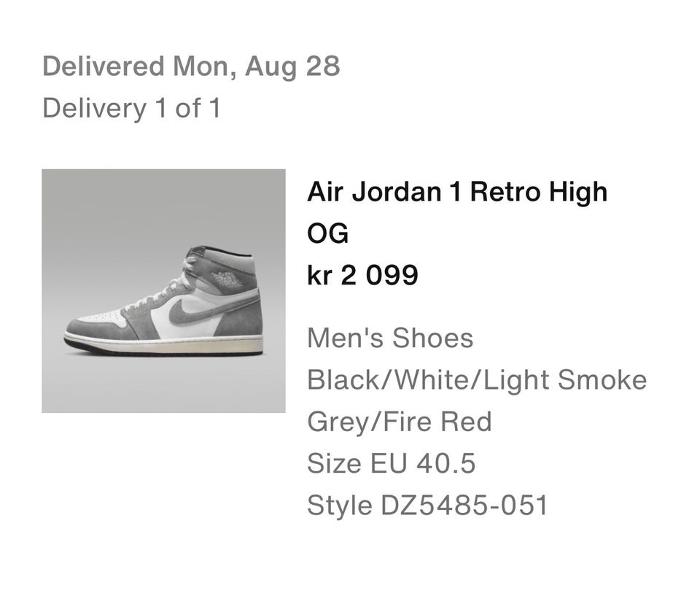Click the Delivery 1 of 1 label
Image resolution: width=700 pixels, height=596 pixels.
pyautogui.click(x=132, y=108)
